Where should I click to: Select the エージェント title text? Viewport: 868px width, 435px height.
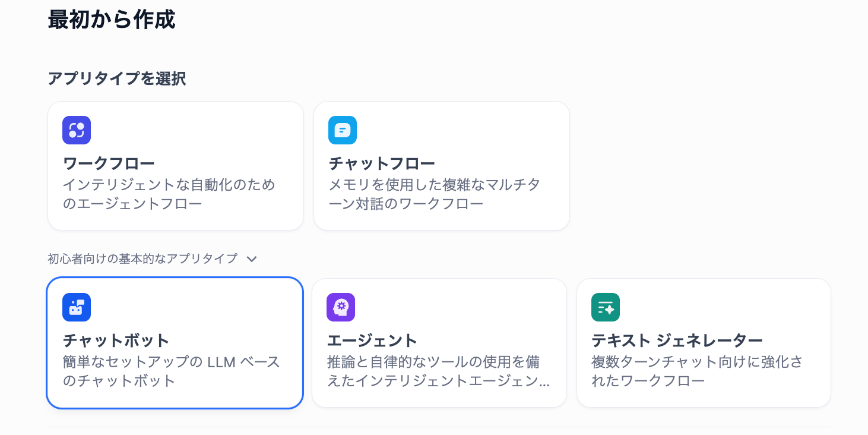[372, 341]
